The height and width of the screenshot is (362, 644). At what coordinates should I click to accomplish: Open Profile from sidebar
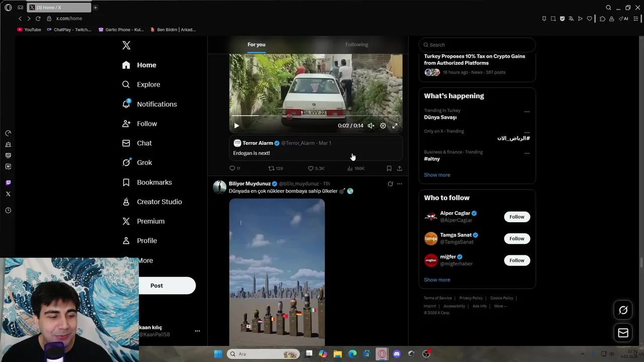tap(139, 241)
